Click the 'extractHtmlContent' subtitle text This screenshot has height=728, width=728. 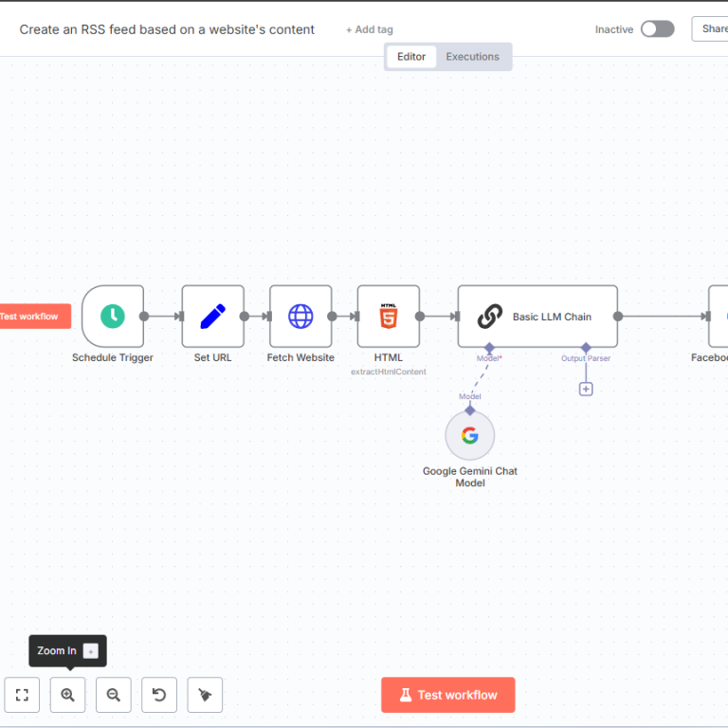tap(388, 372)
